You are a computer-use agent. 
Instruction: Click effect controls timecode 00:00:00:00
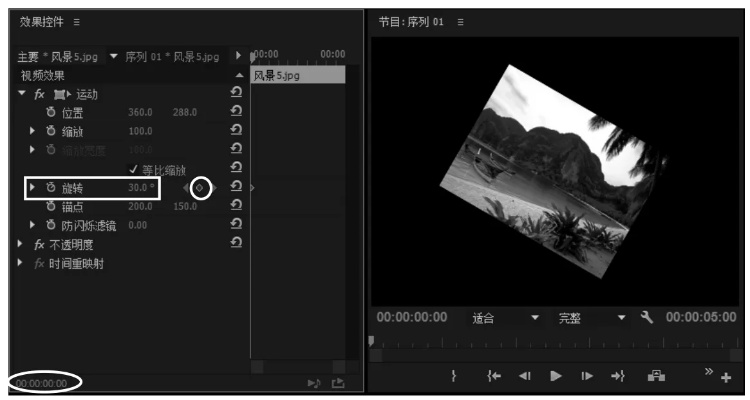pos(42,383)
